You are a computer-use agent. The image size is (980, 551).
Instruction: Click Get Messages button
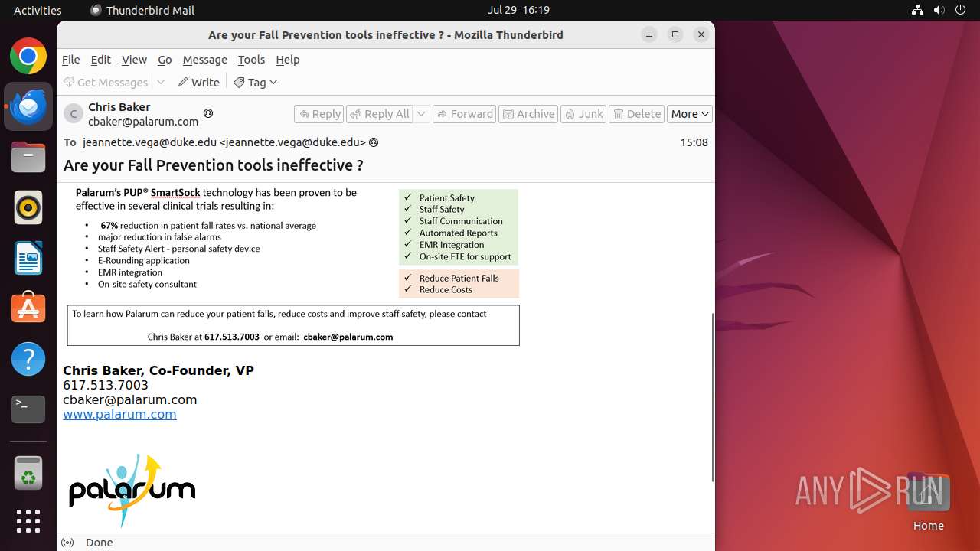pyautogui.click(x=106, y=82)
